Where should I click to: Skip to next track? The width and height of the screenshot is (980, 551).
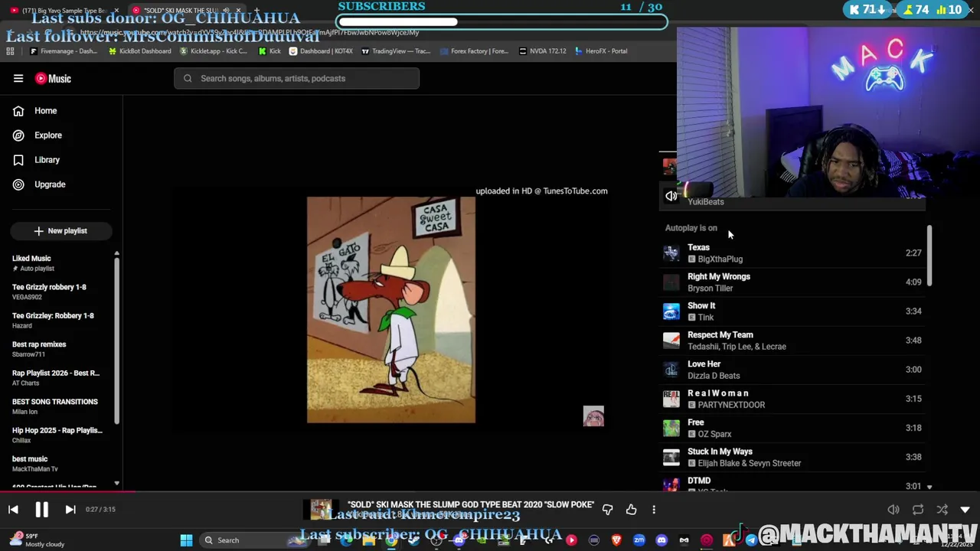pyautogui.click(x=70, y=510)
